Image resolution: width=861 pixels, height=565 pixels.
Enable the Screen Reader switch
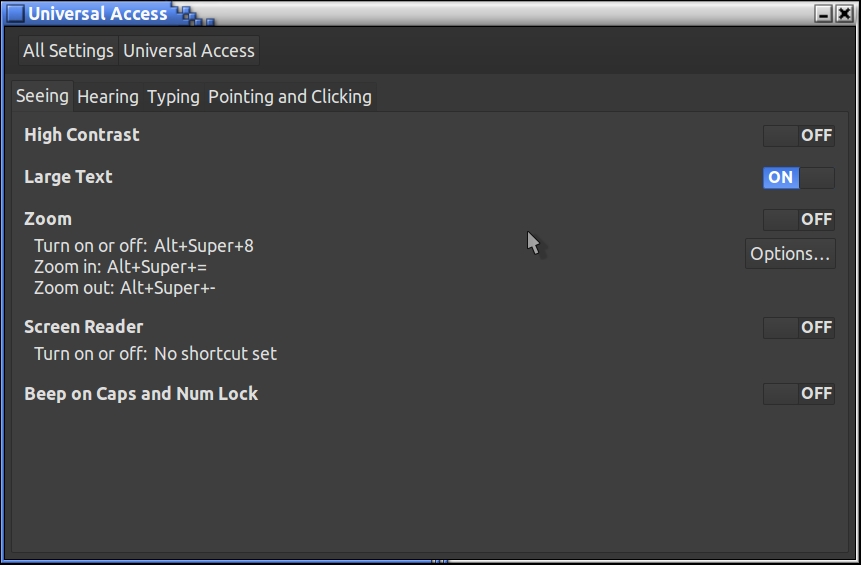coord(798,328)
